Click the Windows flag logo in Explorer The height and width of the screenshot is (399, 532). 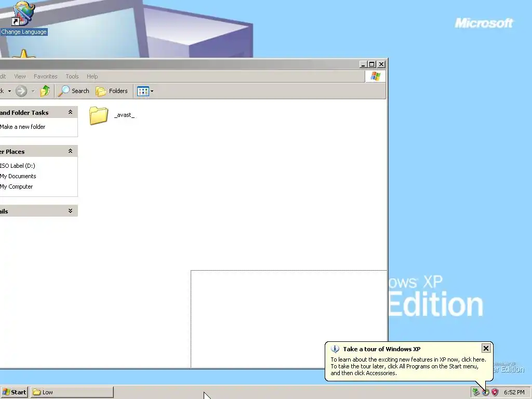coord(375,76)
